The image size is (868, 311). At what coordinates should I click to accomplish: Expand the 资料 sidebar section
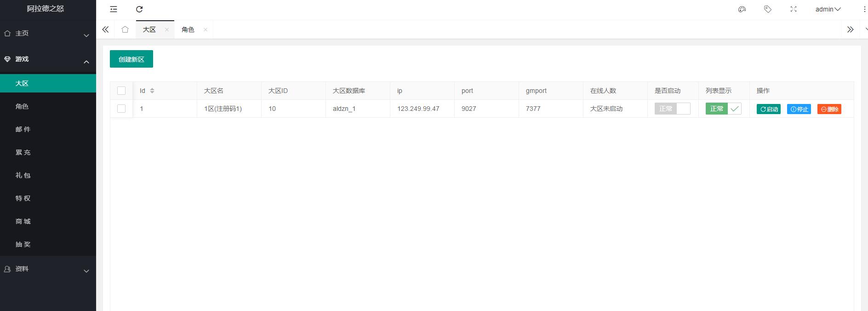point(48,269)
